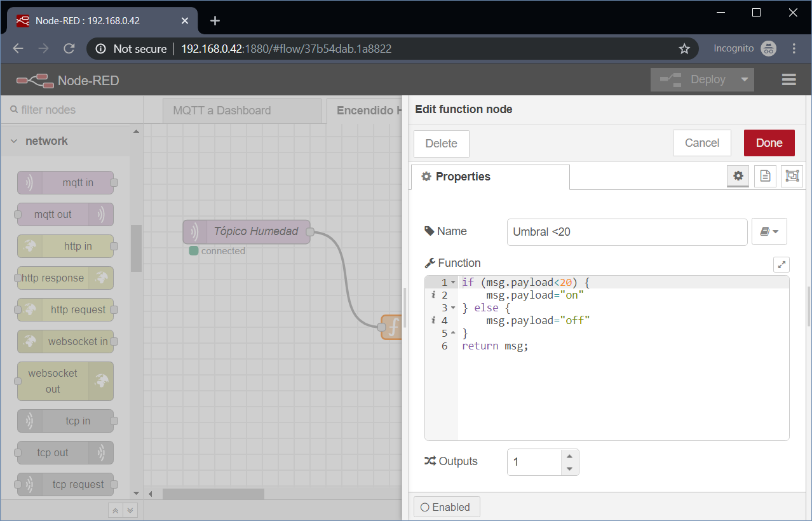Image resolution: width=812 pixels, height=521 pixels.
Task: Click the info marker on line 2
Action: click(433, 295)
